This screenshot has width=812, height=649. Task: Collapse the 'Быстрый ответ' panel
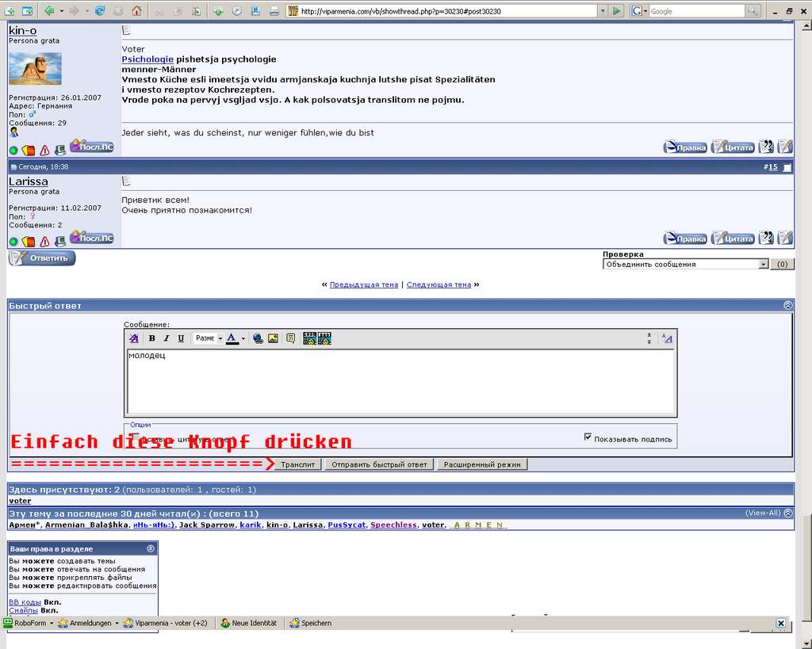(x=787, y=305)
